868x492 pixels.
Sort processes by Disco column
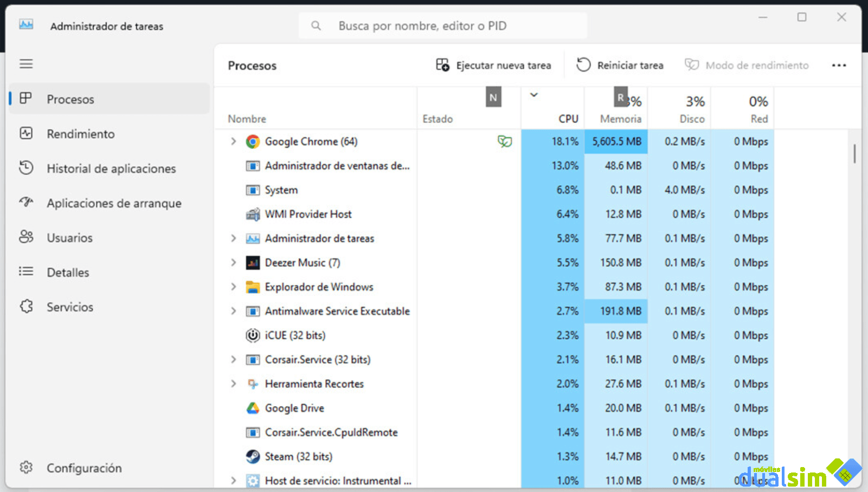click(x=679, y=108)
